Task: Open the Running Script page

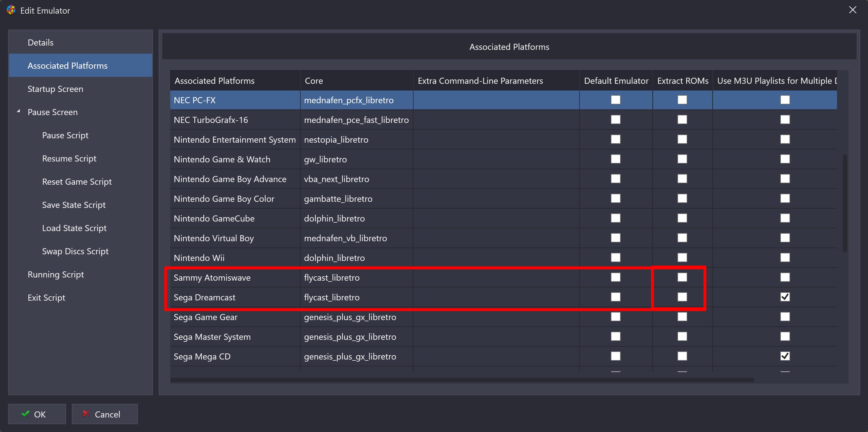Action: (x=56, y=274)
